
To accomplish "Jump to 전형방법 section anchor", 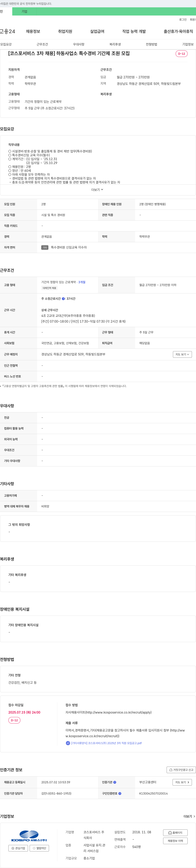I will click(x=151, y=44).
